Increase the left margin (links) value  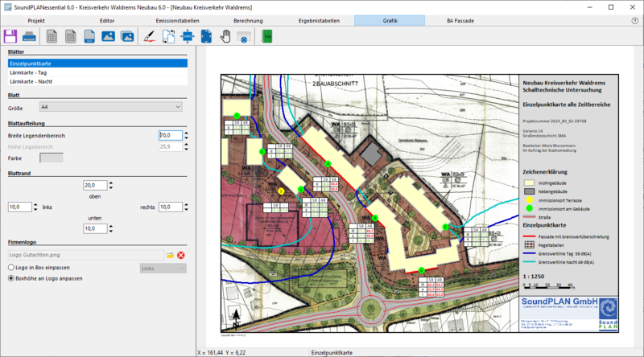point(35,205)
